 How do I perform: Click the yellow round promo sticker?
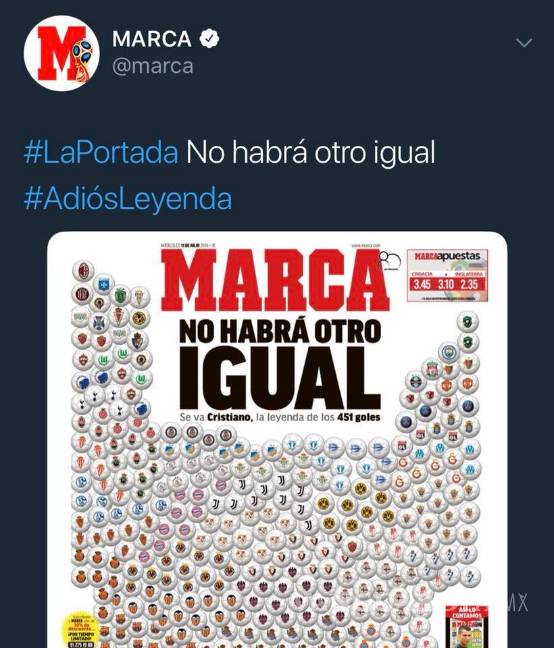(x=83, y=631)
